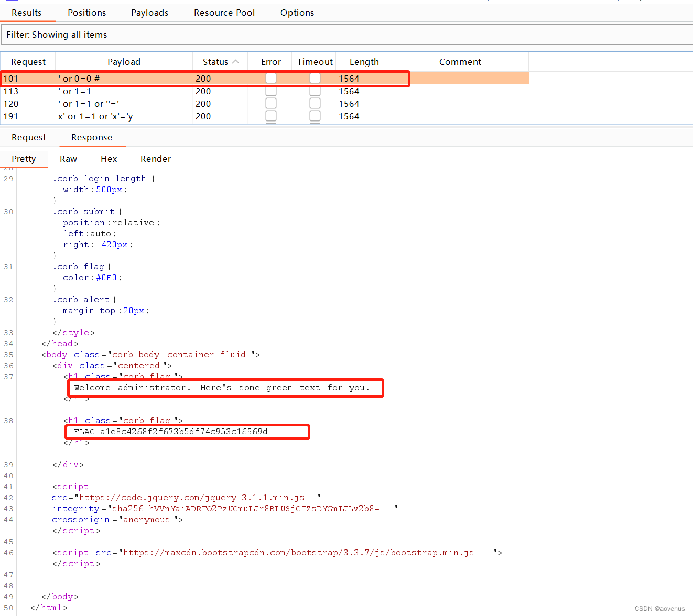This screenshot has height=616, width=693.
Task: Sort by the Error column header
Action: click(x=271, y=62)
